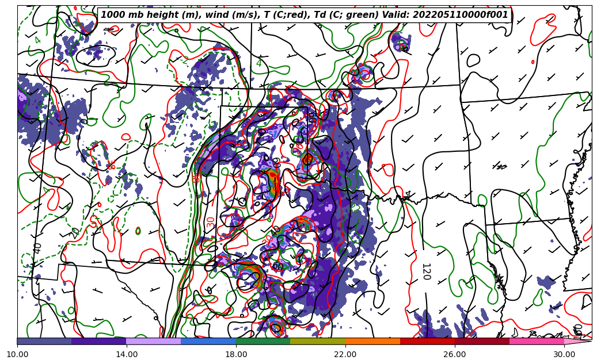Select the blue 16–18 colorbar segment
Screen dimensions: 597x364
tap(208, 341)
